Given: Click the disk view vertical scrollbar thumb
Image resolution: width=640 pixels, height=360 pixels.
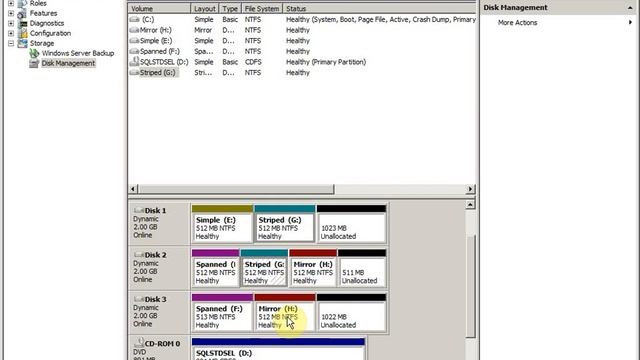Looking at the screenshot, I should (x=470, y=287).
